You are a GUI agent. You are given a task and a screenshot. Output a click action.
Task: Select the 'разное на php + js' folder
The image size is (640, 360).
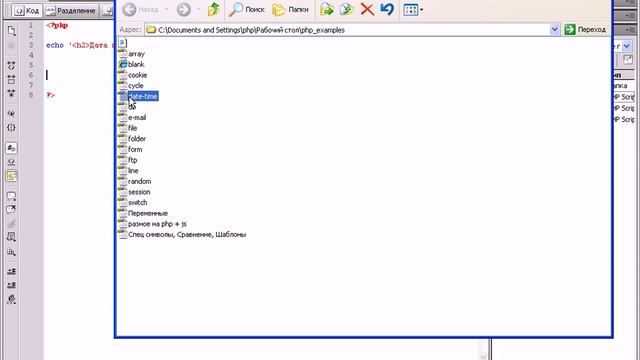152,224
